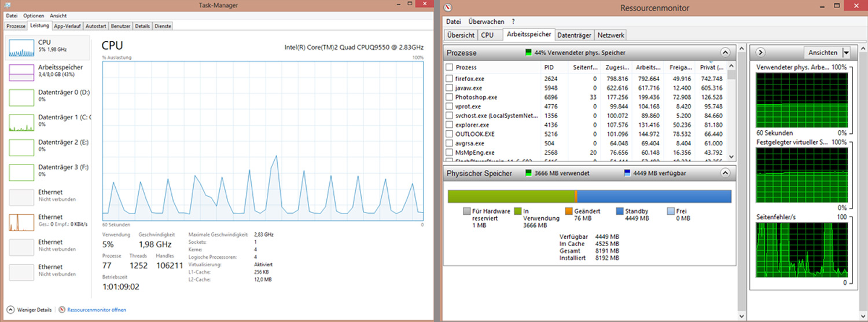Open the Ansichten dropdown arrow
This screenshot has width=868, height=322.
click(846, 53)
